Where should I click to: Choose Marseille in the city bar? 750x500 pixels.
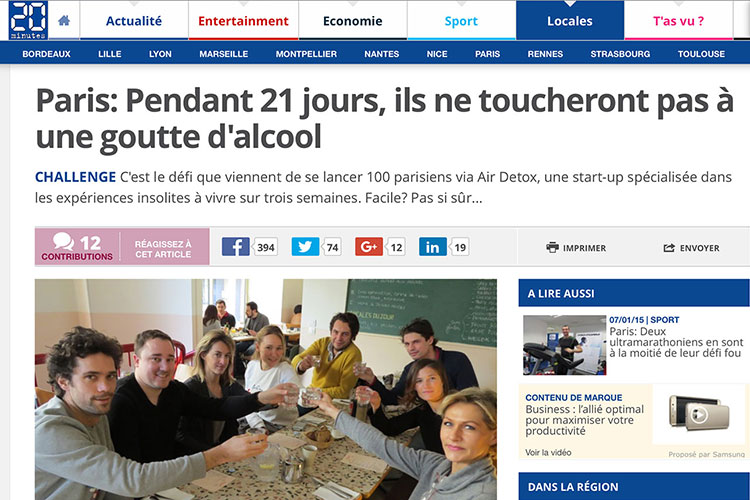224,54
